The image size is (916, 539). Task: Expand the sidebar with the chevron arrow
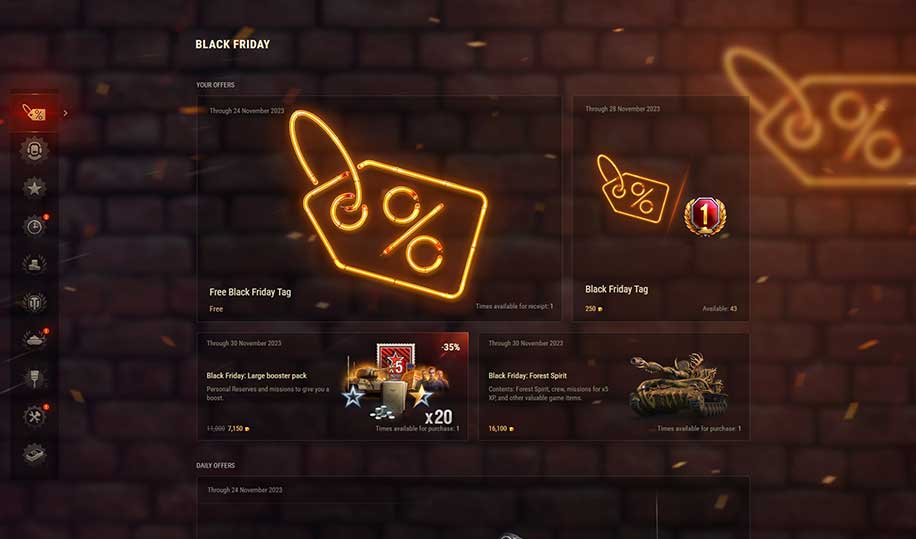pos(65,113)
